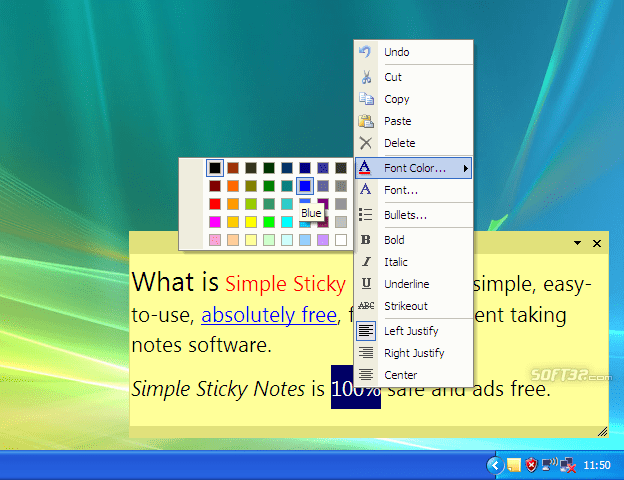The height and width of the screenshot is (480, 624).
Task: Pick the black color swatch
Action: coord(215,168)
